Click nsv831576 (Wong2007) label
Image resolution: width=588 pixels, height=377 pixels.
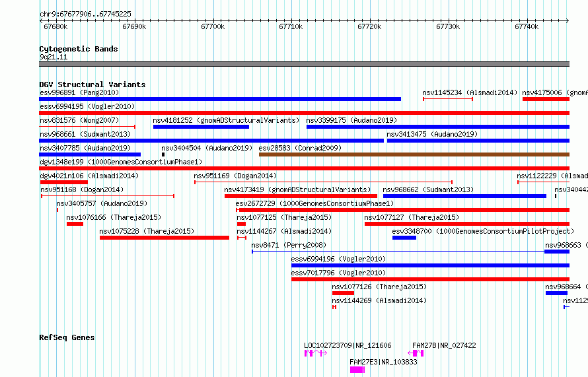pyautogui.click(x=79, y=120)
